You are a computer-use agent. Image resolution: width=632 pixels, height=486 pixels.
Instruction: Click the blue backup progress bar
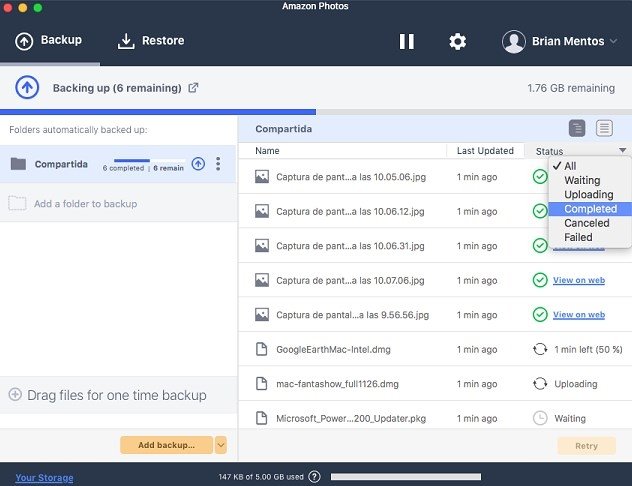[x=158, y=112]
